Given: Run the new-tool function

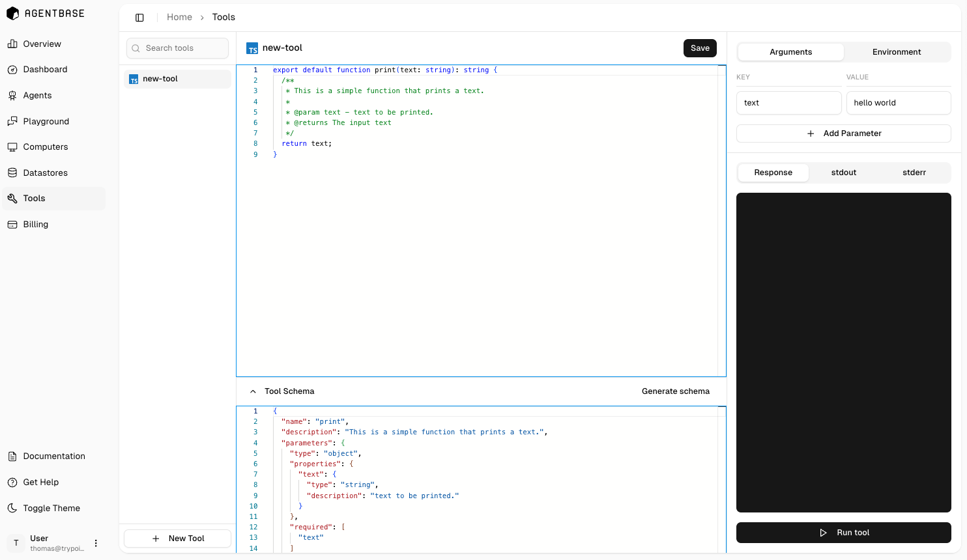Looking at the screenshot, I should coord(843,532).
